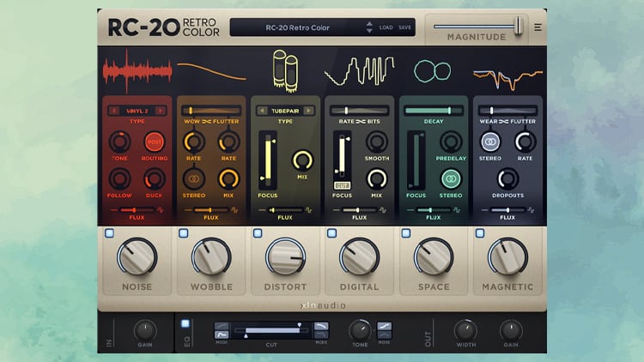Toggle the EQ section power checkbox

tap(185, 323)
